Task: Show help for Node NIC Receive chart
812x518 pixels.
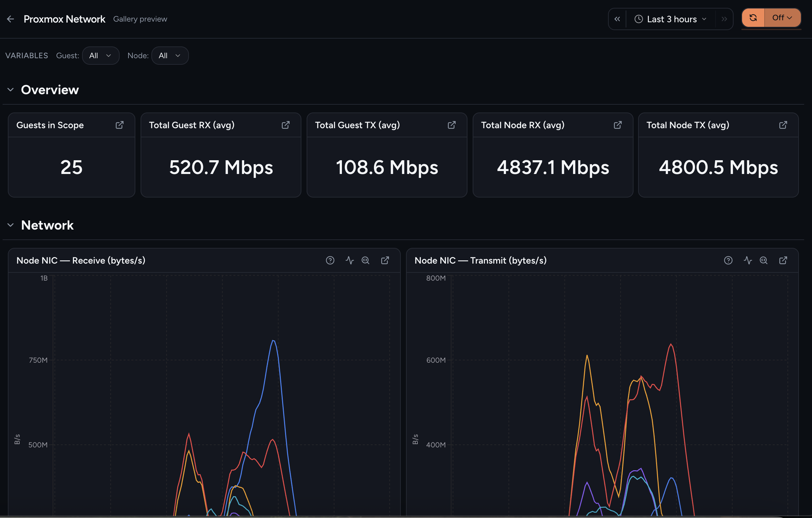Action: click(x=330, y=260)
